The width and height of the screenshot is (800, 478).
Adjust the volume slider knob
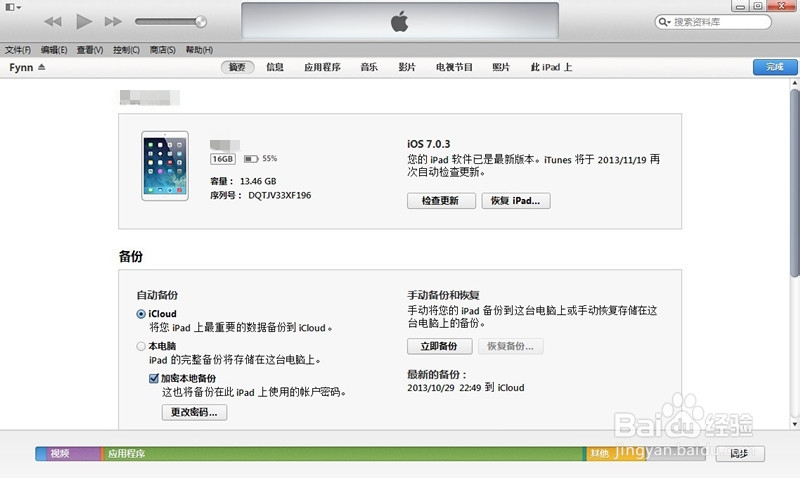pyautogui.click(x=201, y=21)
